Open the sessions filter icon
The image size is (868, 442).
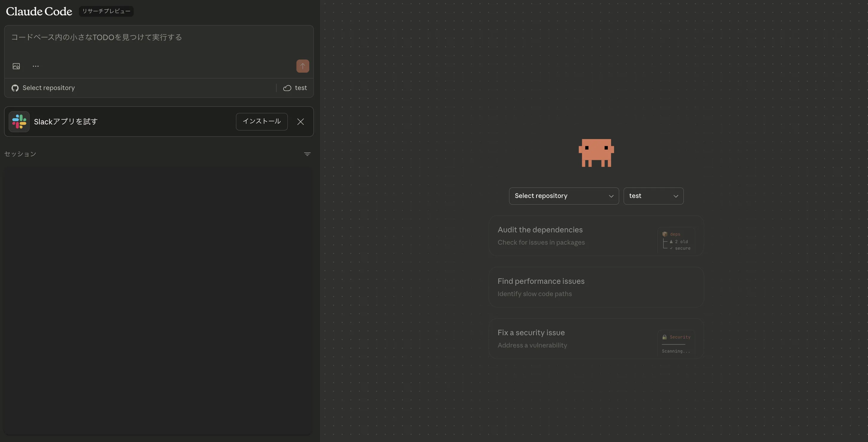pos(307,154)
